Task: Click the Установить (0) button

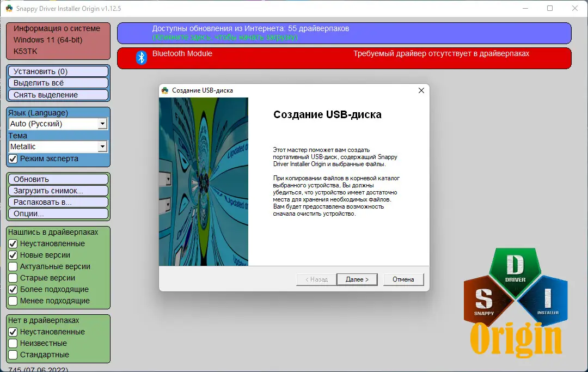Action: click(57, 71)
